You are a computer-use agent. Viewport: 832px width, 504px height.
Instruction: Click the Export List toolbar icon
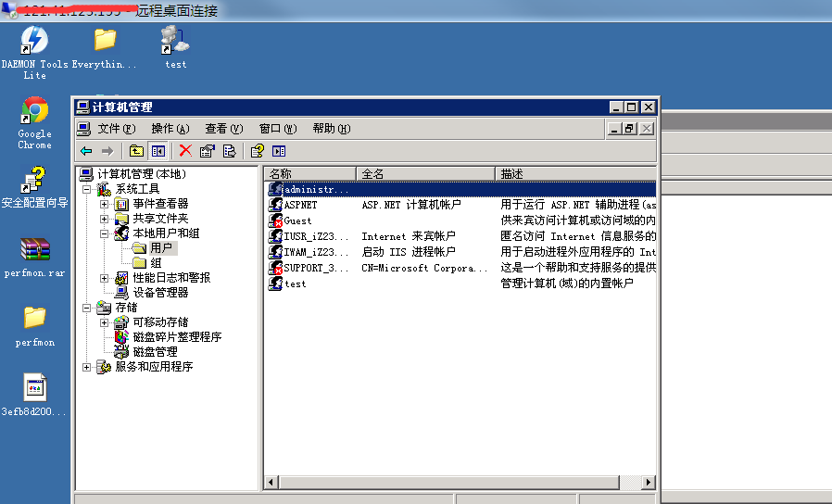coord(229,151)
